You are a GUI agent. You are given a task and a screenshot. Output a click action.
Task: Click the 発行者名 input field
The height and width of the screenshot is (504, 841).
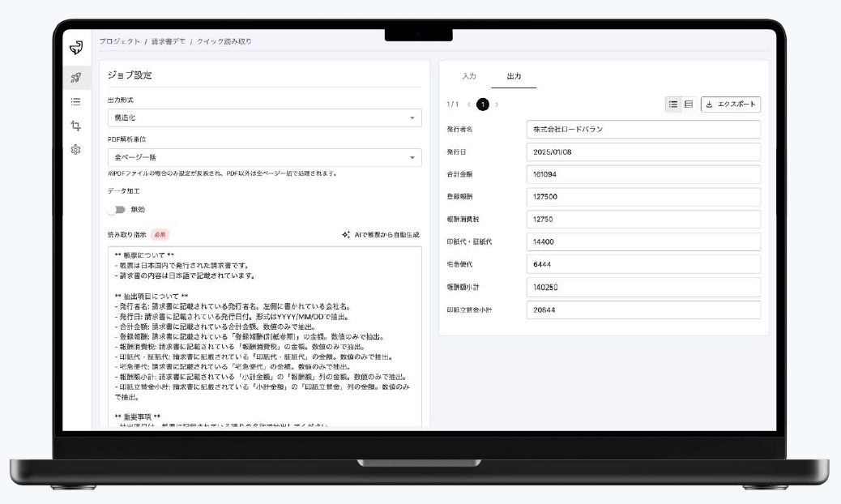point(643,130)
